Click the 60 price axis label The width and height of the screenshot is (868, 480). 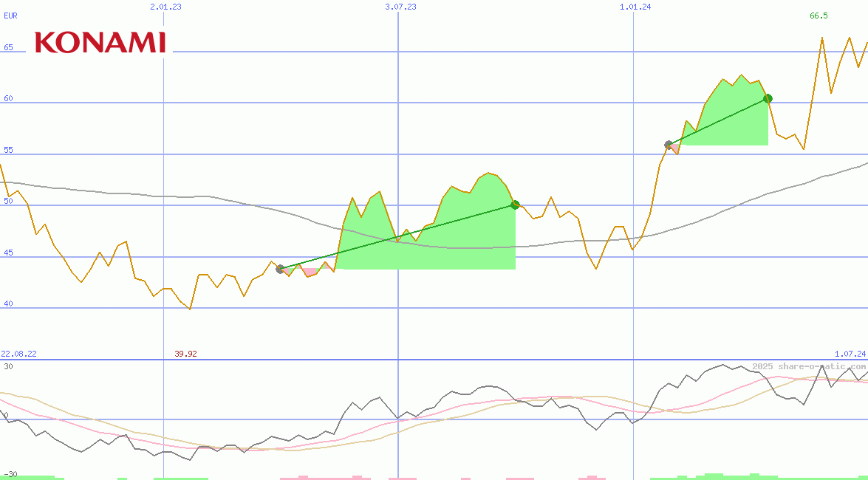click(x=8, y=99)
